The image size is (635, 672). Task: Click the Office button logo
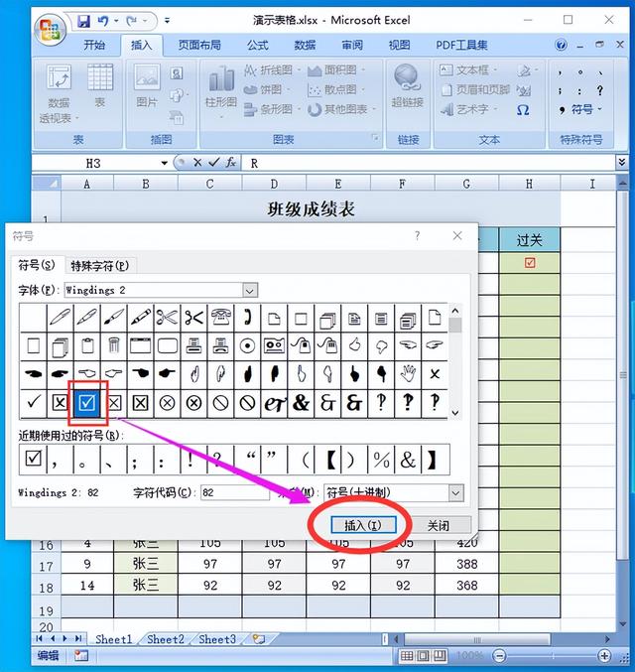[x=50, y=29]
